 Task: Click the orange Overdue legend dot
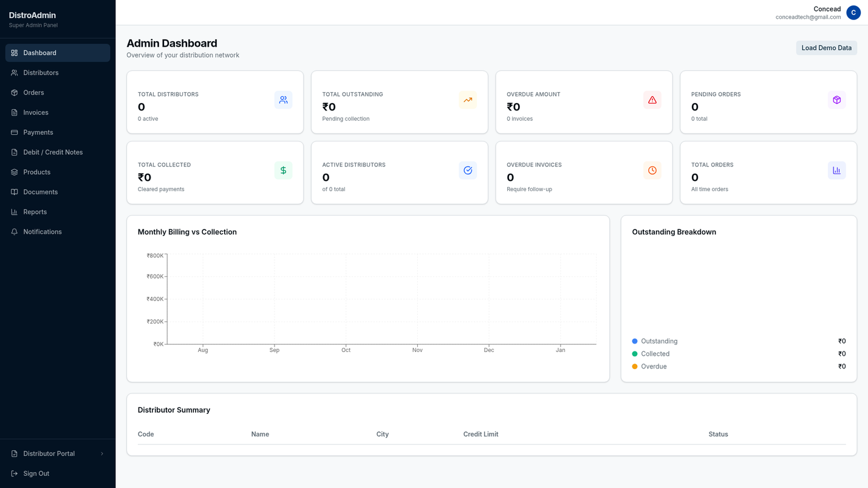pos(635,367)
